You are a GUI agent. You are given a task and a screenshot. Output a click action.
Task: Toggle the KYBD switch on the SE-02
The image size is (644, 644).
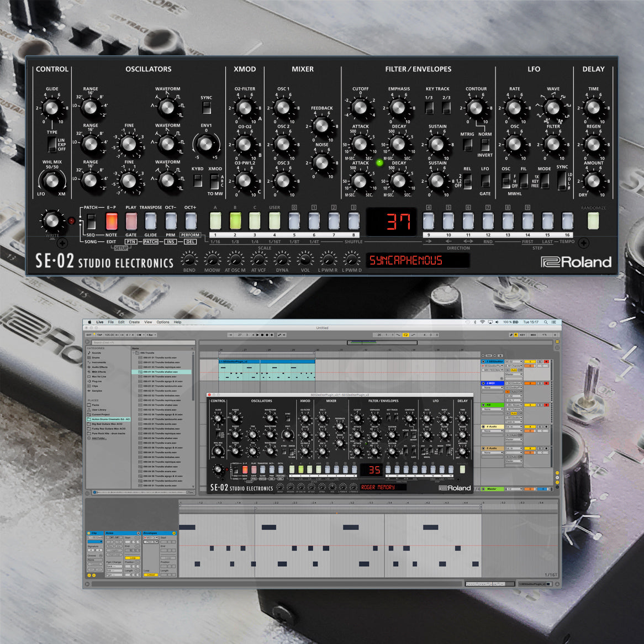tap(197, 180)
